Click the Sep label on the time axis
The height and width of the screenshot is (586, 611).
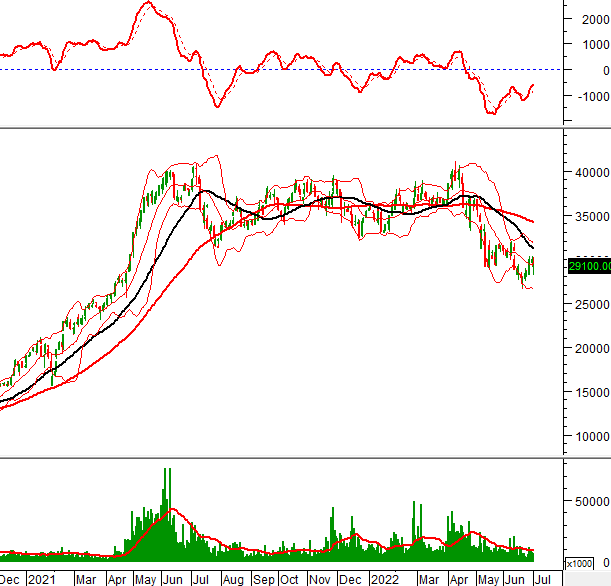(x=264, y=579)
